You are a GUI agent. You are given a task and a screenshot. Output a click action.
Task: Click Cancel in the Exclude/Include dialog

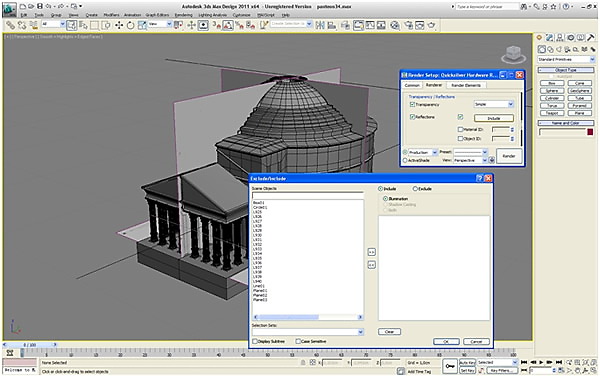coord(476,341)
